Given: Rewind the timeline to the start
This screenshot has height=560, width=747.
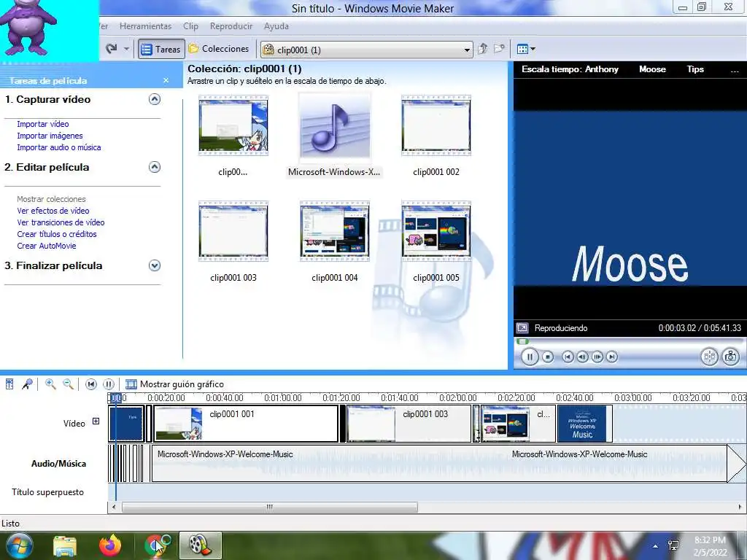Looking at the screenshot, I should pos(91,384).
